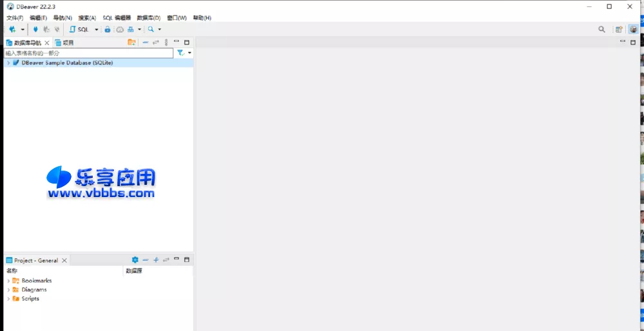Click the new folder icon in navigator

(x=131, y=43)
